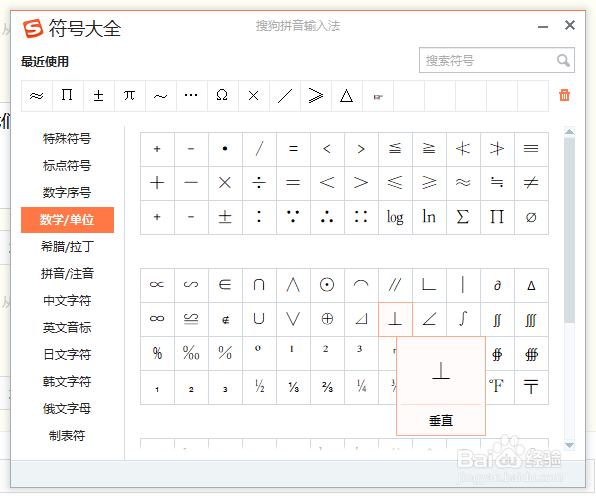Select the 标点符号 category
This screenshot has height=498, width=596.
67,166
